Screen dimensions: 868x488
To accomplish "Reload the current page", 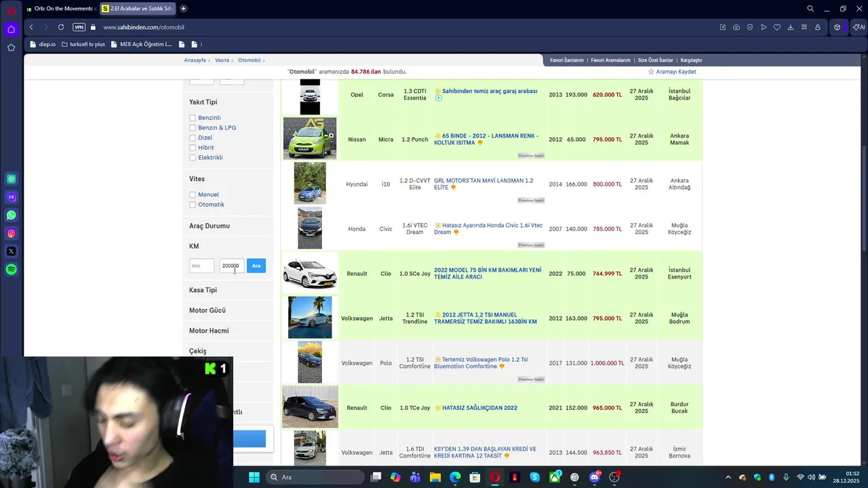I will 61,27.
